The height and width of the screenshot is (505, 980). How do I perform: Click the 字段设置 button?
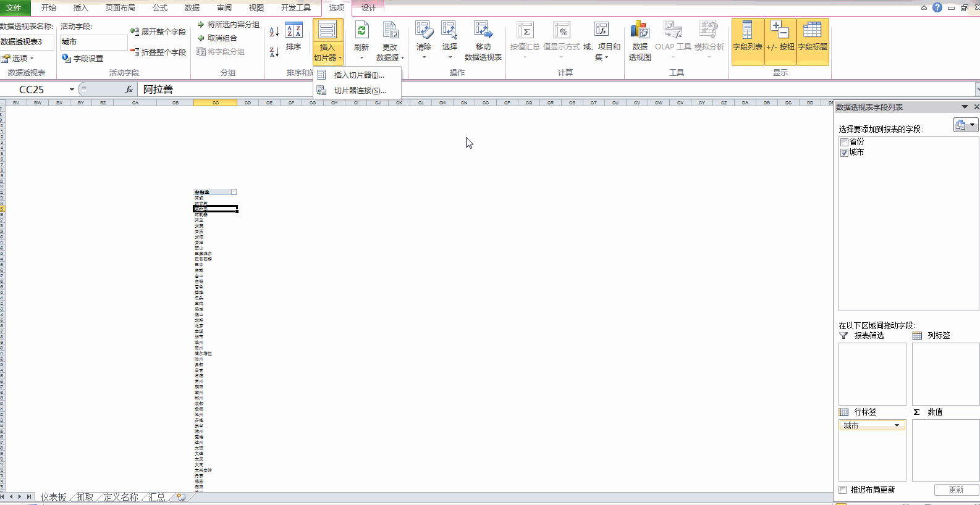(83, 59)
